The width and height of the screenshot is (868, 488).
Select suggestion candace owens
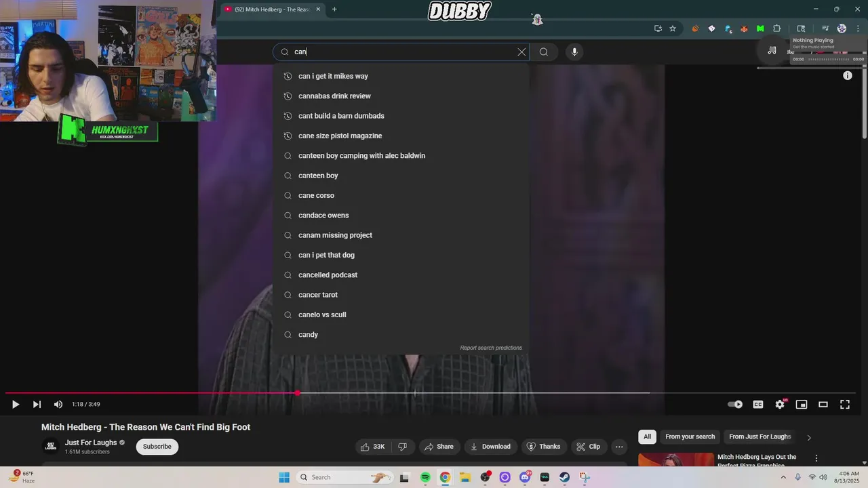(401, 216)
